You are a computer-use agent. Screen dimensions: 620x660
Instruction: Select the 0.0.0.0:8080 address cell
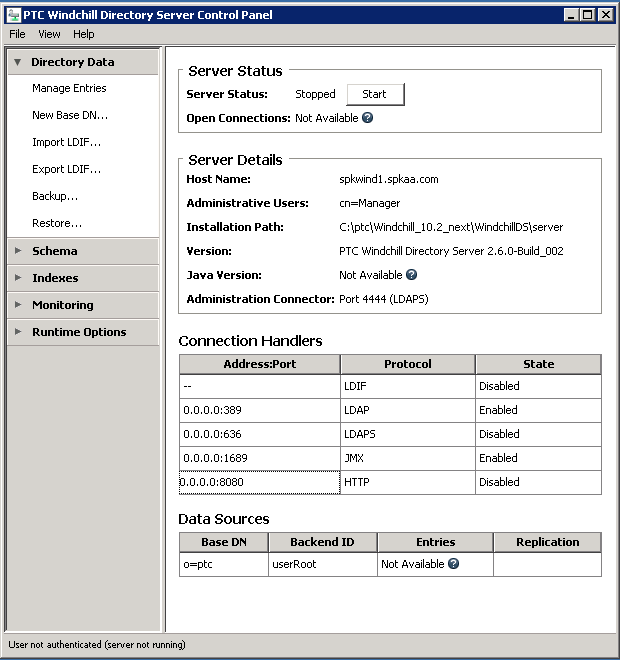(260, 482)
